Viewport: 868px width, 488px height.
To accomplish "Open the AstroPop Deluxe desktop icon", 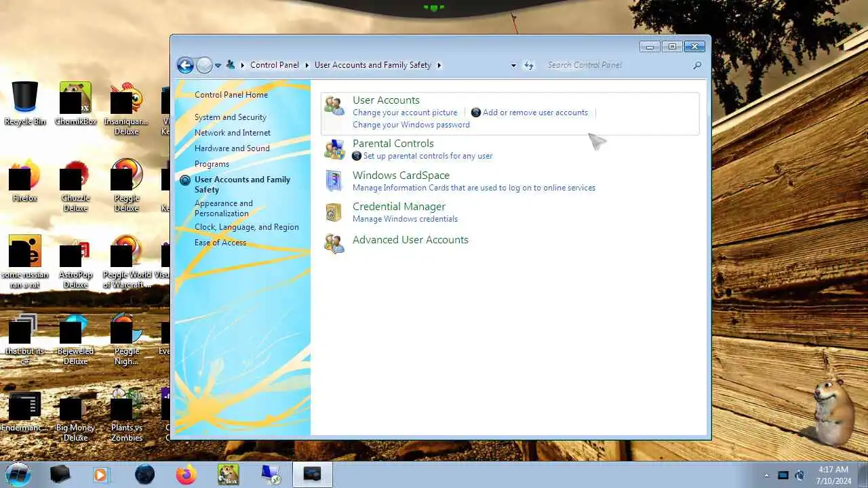I will (x=75, y=251).
